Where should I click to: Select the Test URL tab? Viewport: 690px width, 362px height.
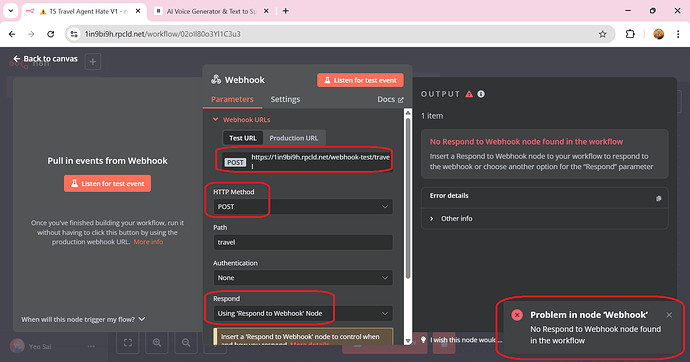coord(242,138)
